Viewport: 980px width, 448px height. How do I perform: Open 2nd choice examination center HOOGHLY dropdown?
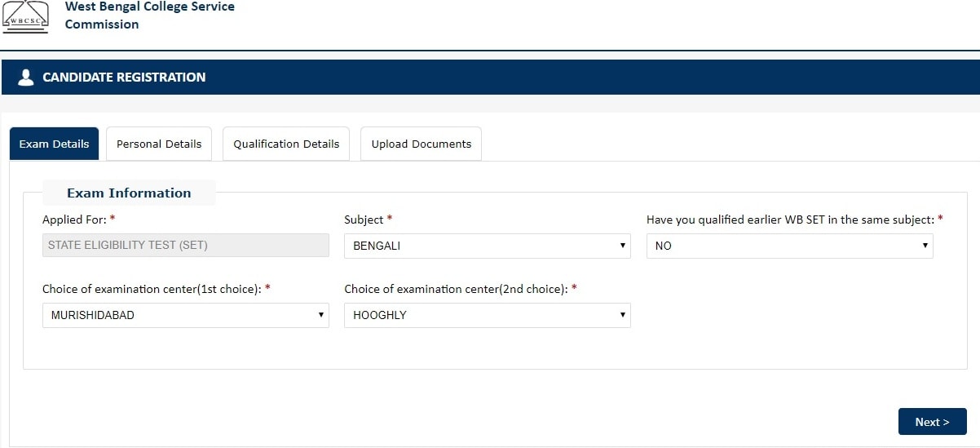[487, 315]
